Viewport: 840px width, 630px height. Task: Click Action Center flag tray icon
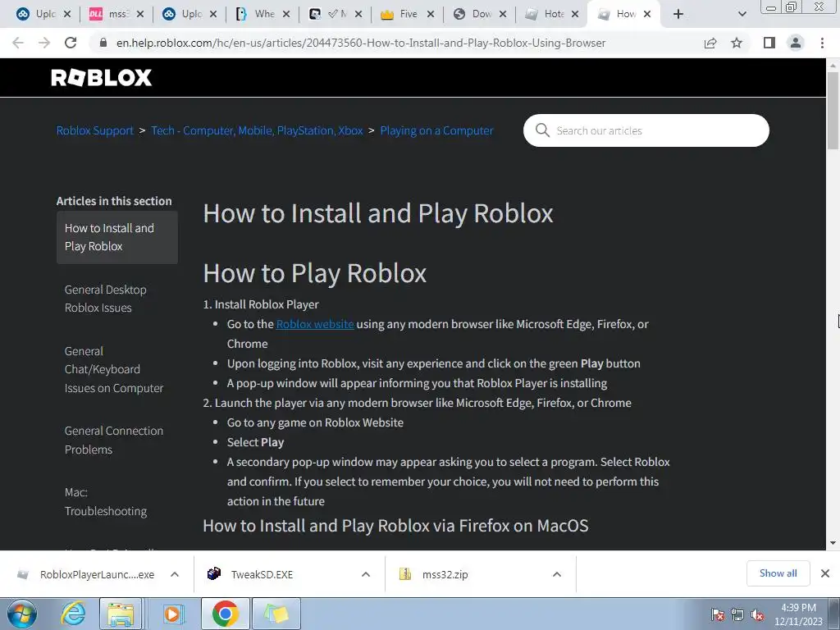pos(718,614)
